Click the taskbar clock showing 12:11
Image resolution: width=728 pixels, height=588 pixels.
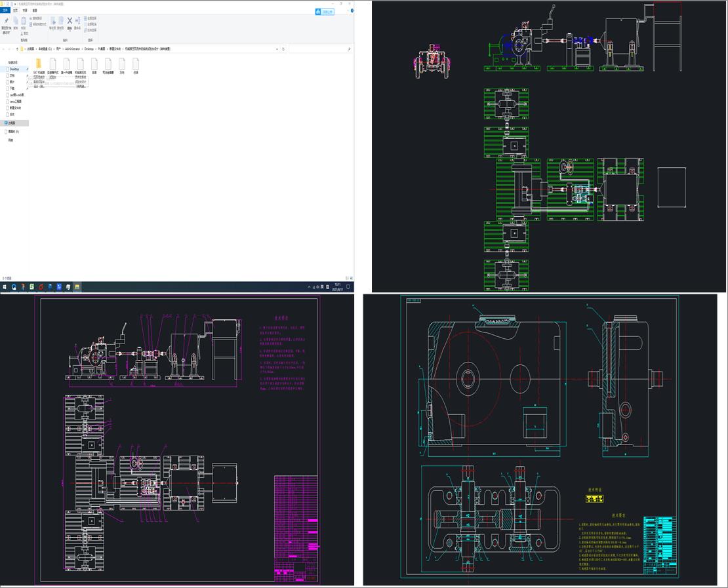[338, 287]
